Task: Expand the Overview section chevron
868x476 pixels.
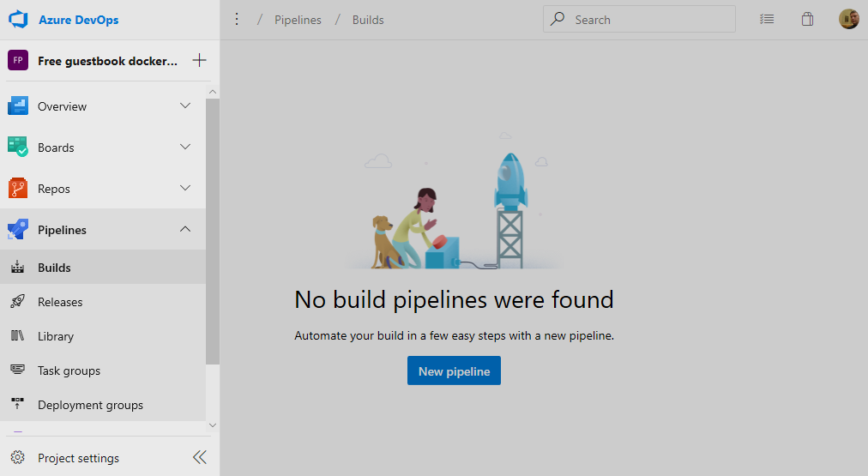Action: [185, 106]
